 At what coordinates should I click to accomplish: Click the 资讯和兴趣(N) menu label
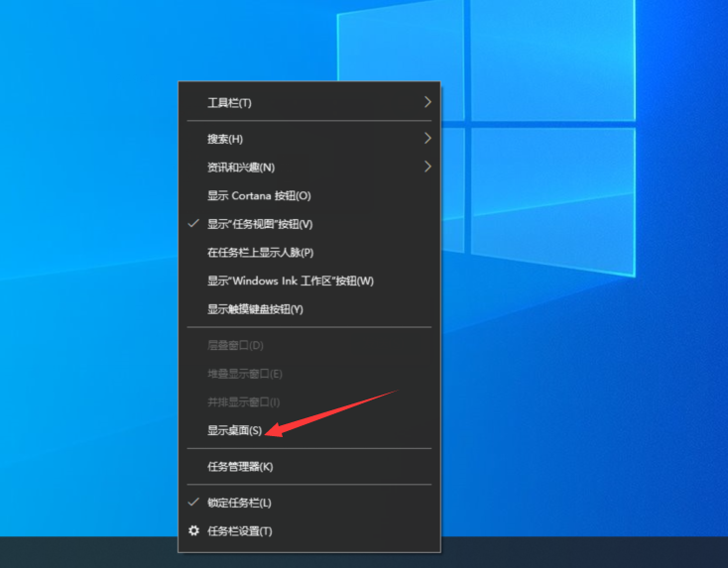point(240,168)
